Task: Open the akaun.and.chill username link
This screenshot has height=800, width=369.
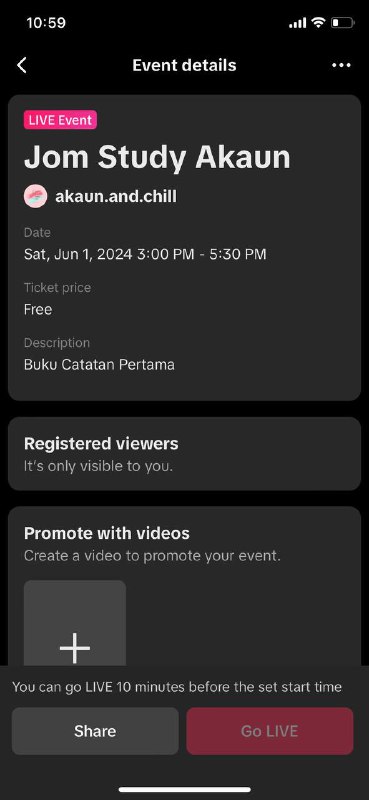Action: 116,196
